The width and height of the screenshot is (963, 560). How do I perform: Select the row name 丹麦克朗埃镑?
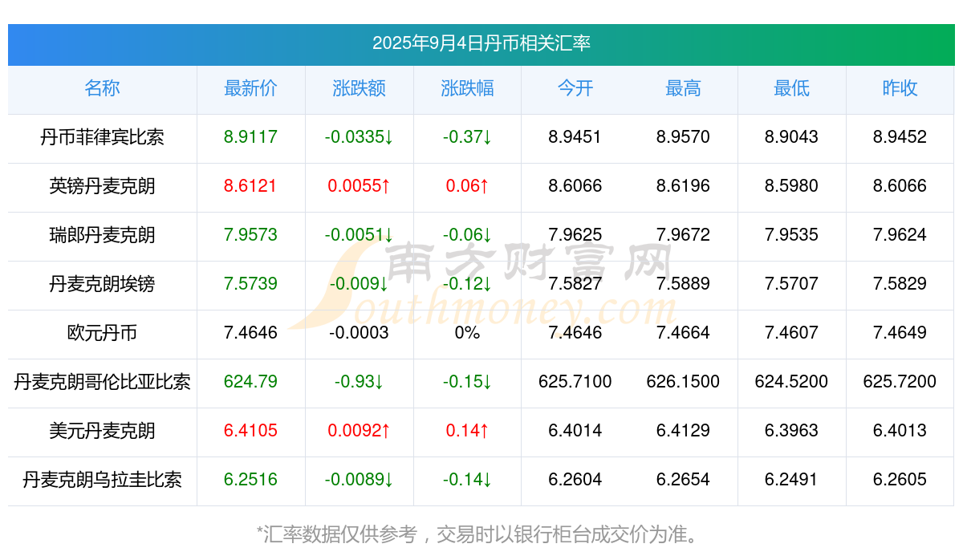[x=103, y=284]
